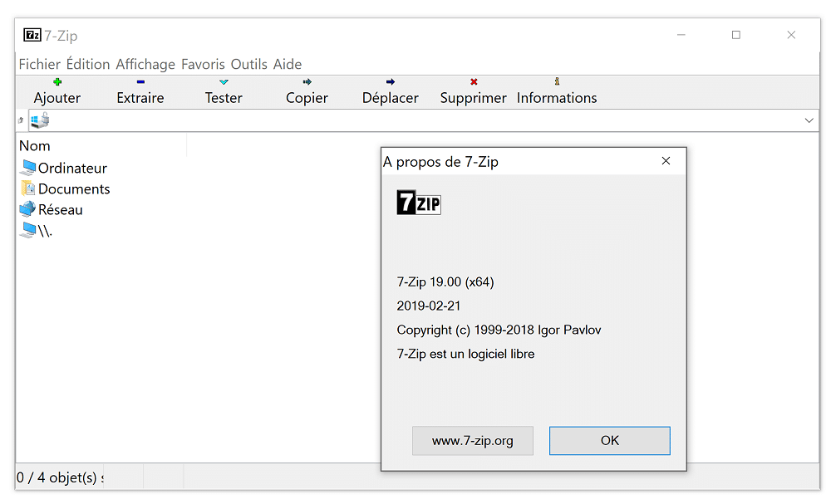Open the Aide menu
Screen dimensions: 831x504
tap(288, 64)
